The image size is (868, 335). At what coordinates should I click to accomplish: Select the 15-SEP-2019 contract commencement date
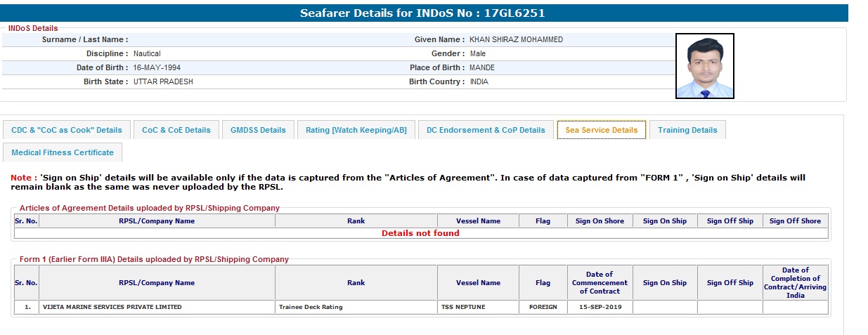point(600,307)
